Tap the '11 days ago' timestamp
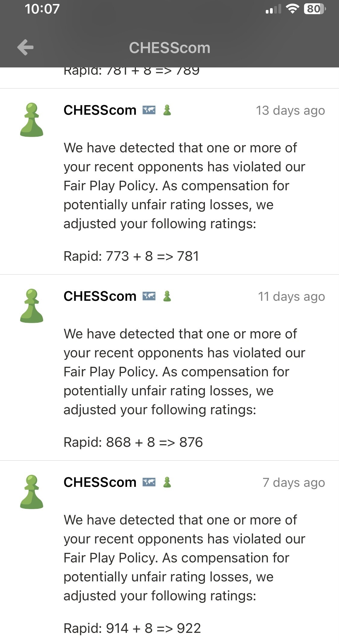The width and height of the screenshot is (339, 644). tap(291, 297)
